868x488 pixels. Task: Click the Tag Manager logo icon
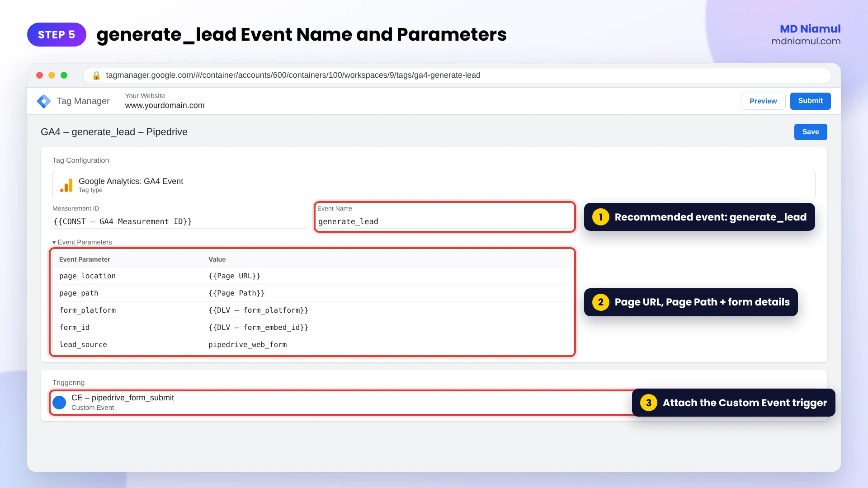pyautogui.click(x=44, y=101)
